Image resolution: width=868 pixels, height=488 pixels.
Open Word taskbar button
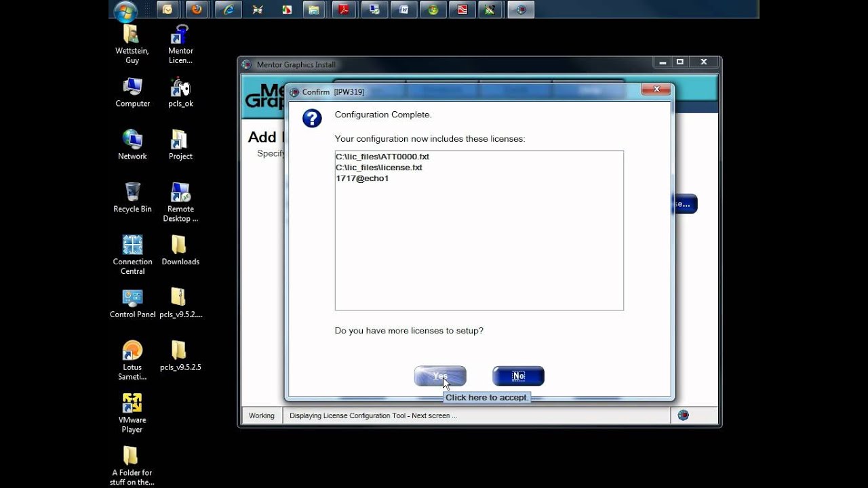403,9
